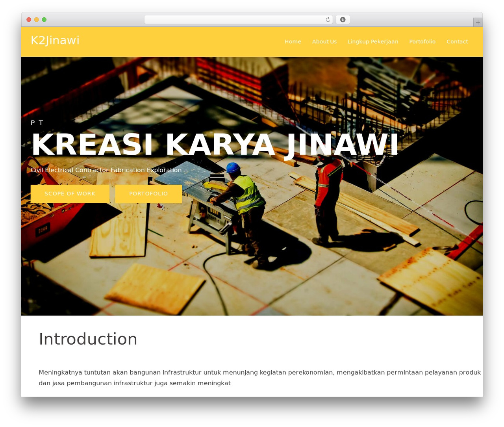The width and height of the screenshot is (504, 427).
Task: Focus the browser address bar
Action: pyautogui.click(x=238, y=20)
